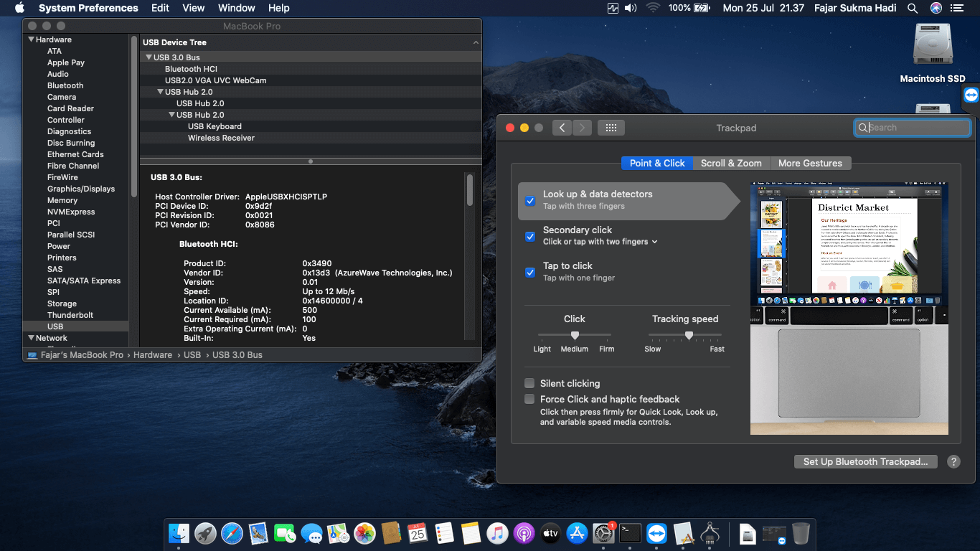Open TeamViewer from the Dock
The image size is (980, 551).
pyautogui.click(x=656, y=533)
